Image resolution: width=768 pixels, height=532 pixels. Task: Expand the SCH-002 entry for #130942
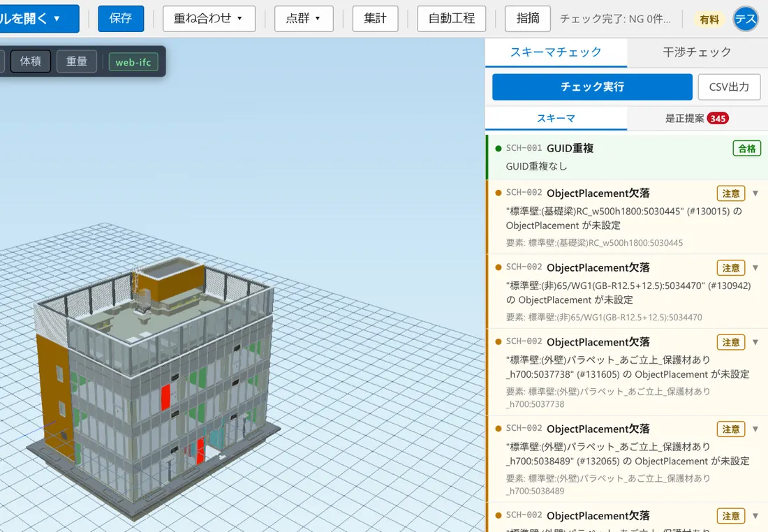click(x=755, y=268)
